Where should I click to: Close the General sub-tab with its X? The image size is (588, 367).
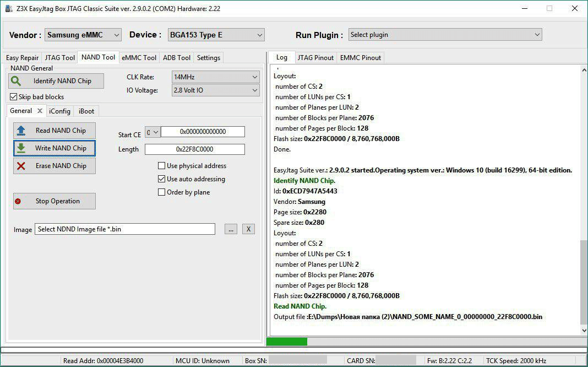[40, 111]
